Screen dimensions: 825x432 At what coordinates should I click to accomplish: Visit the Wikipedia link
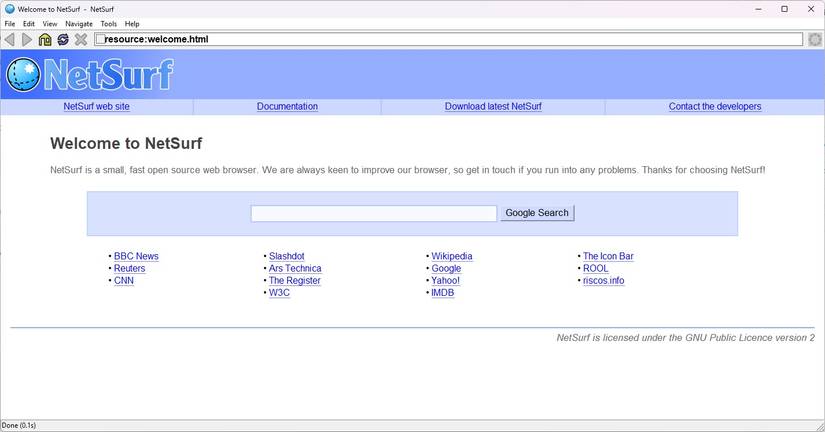click(452, 256)
